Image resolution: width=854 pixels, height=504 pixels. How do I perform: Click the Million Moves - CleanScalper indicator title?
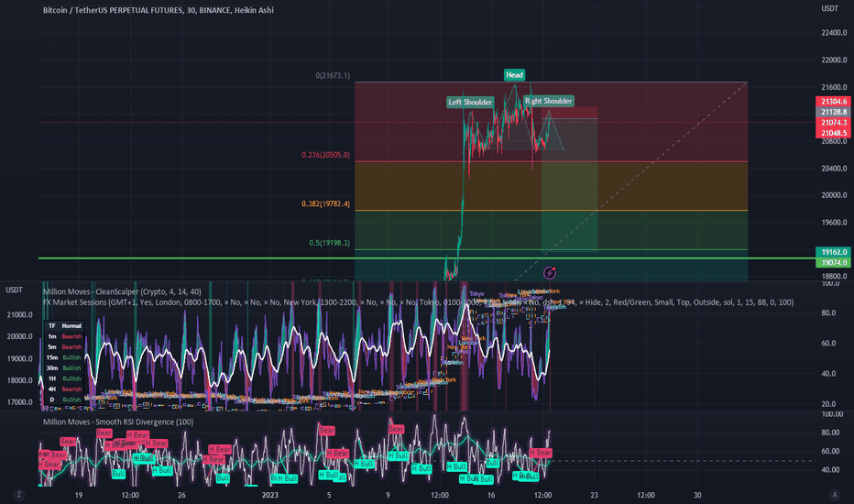click(122, 291)
